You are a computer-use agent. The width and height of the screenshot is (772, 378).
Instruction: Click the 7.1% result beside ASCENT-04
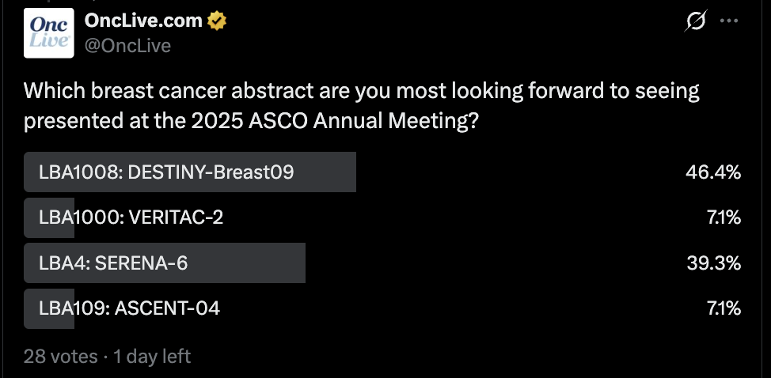[x=724, y=309]
